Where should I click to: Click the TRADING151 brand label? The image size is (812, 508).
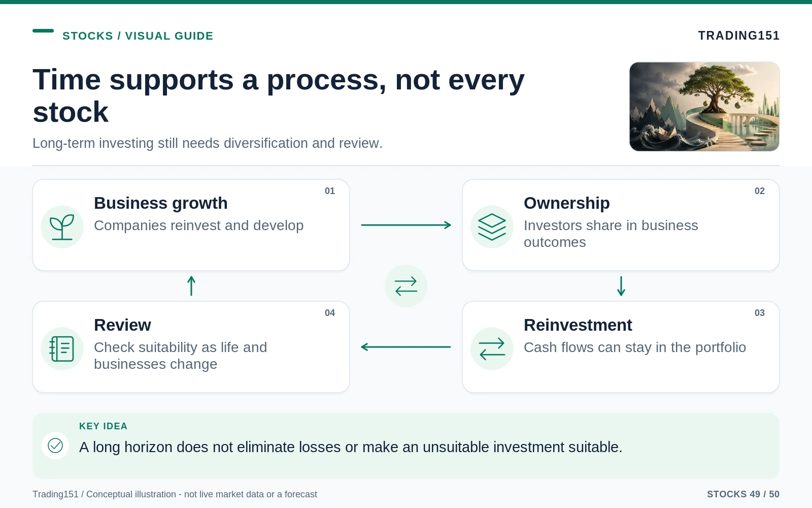click(739, 36)
